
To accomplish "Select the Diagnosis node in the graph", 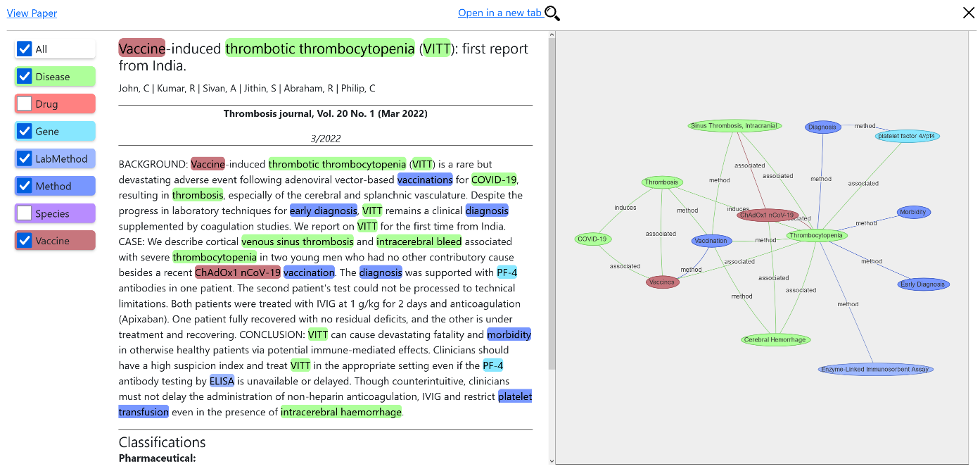I will (x=822, y=127).
